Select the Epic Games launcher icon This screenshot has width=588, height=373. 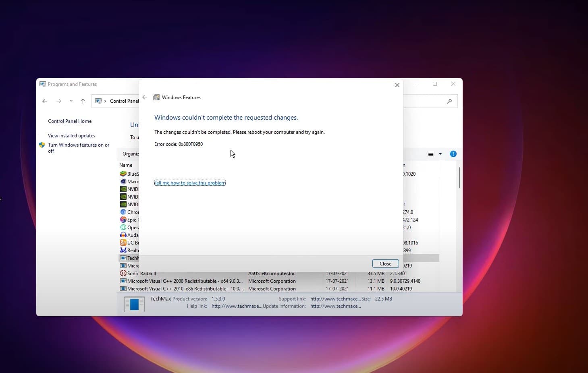123,220
